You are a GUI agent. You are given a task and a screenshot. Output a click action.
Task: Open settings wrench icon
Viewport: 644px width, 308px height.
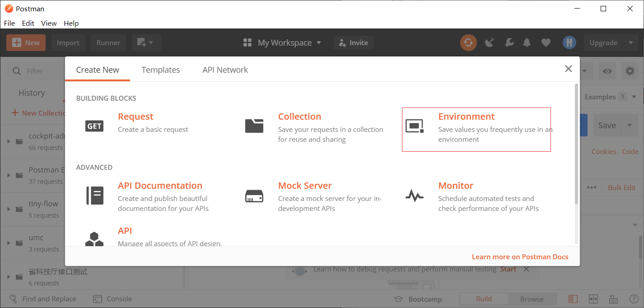(509, 43)
